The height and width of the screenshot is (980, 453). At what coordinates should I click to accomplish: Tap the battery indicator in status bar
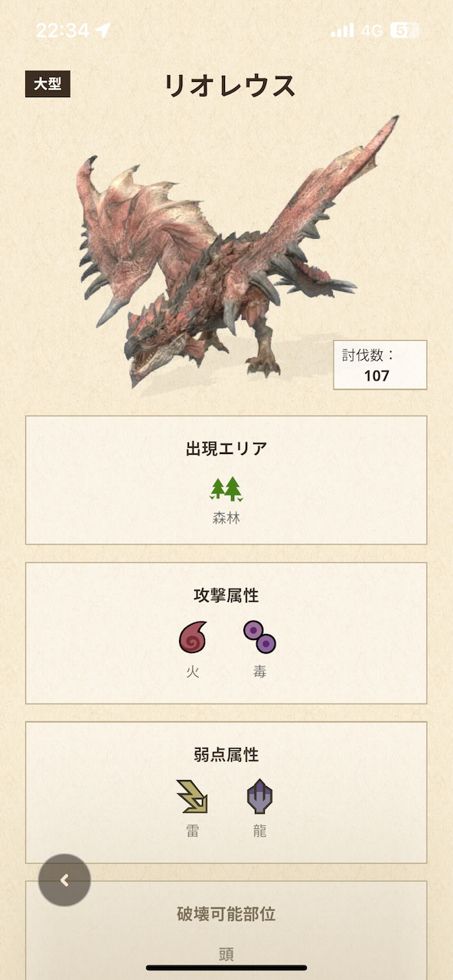pyautogui.click(x=405, y=31)
